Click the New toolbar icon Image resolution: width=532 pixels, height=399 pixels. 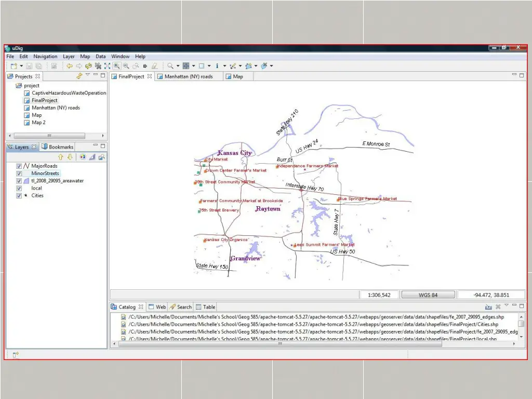pos(14,66)
